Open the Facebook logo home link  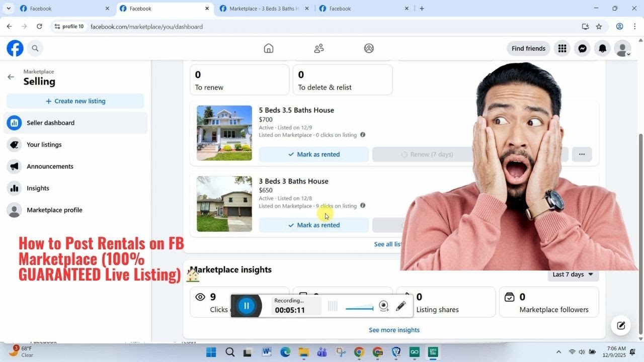[x=15, y=48]
